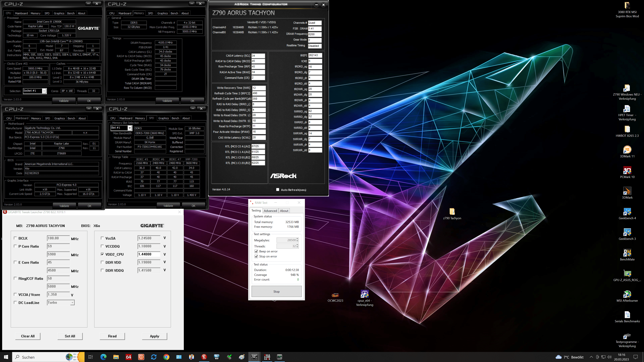The height and width of the screenshot is (362, 644).
Task: Click the Chrome icon in the taskbar
Action: [166, 357]
